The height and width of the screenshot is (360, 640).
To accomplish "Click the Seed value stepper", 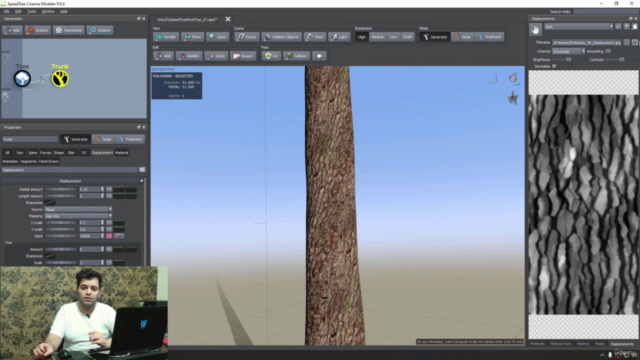I will 102,236.
